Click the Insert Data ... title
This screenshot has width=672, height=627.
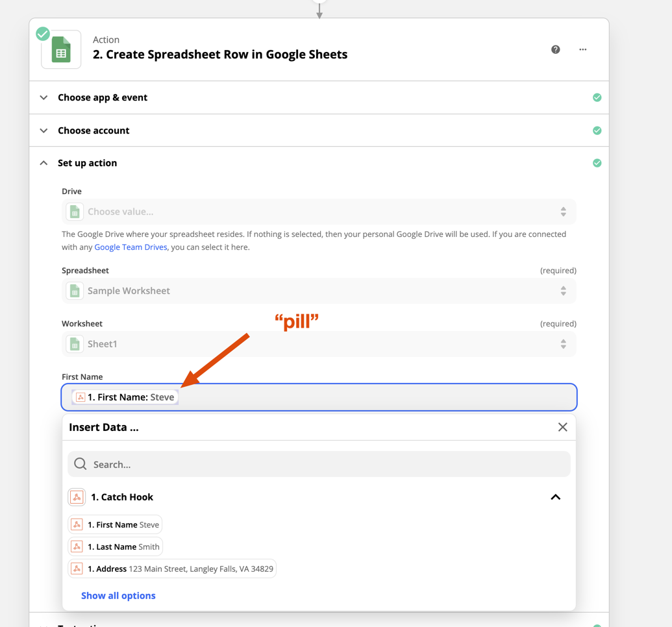(x=104, y=427)
